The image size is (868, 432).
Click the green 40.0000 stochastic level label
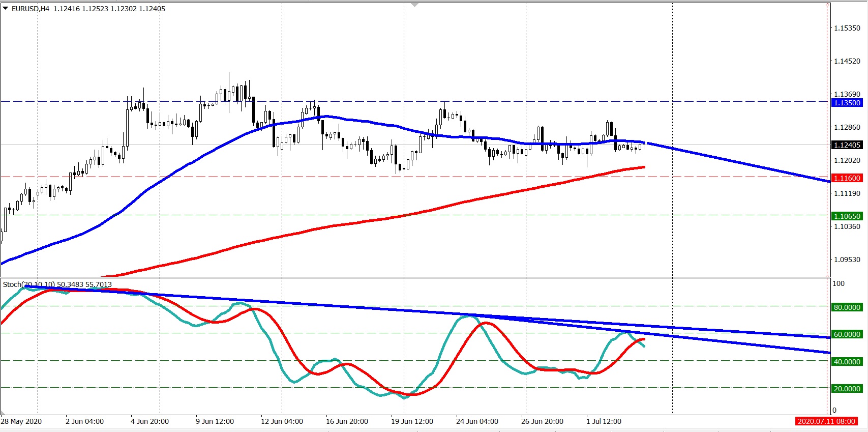pos(847,362)
